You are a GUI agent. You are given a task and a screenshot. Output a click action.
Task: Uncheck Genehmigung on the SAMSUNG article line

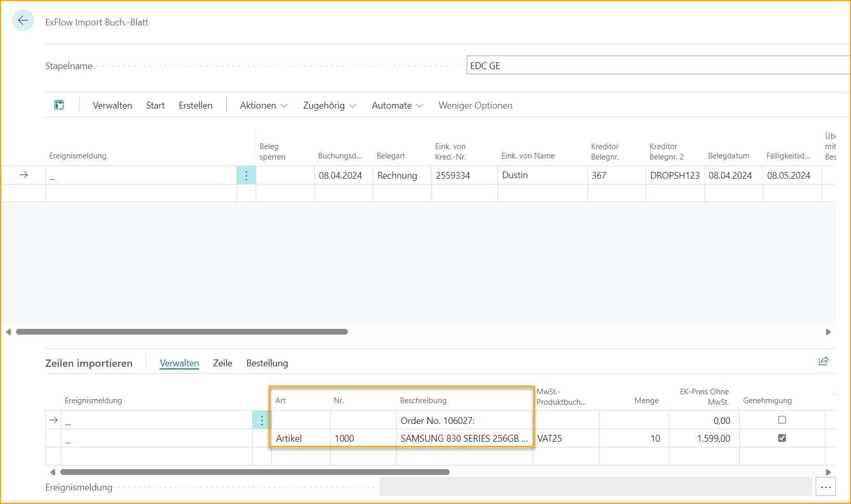[782, 438]
